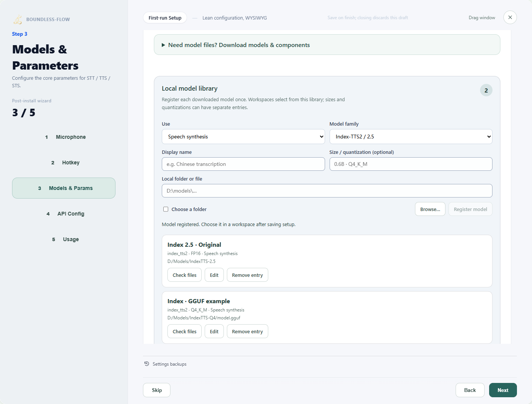This screenshot has width=532, height=404.
Task: Go to Microphone step
Action: click(x=64, y=137)
